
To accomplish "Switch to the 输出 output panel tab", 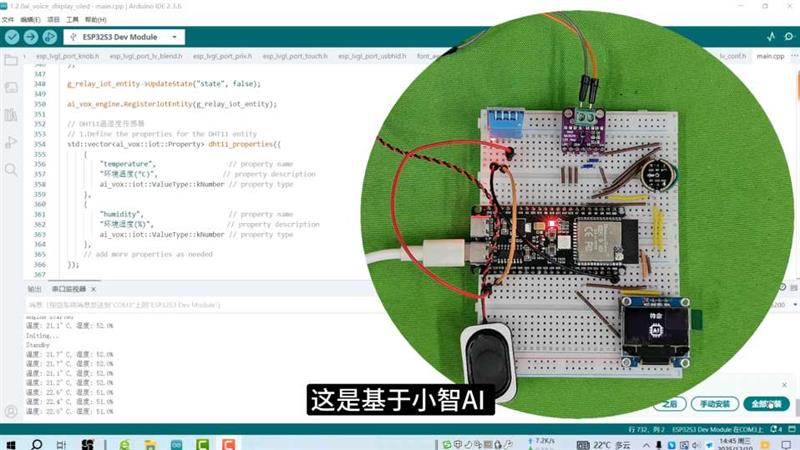I will (35, 288).
